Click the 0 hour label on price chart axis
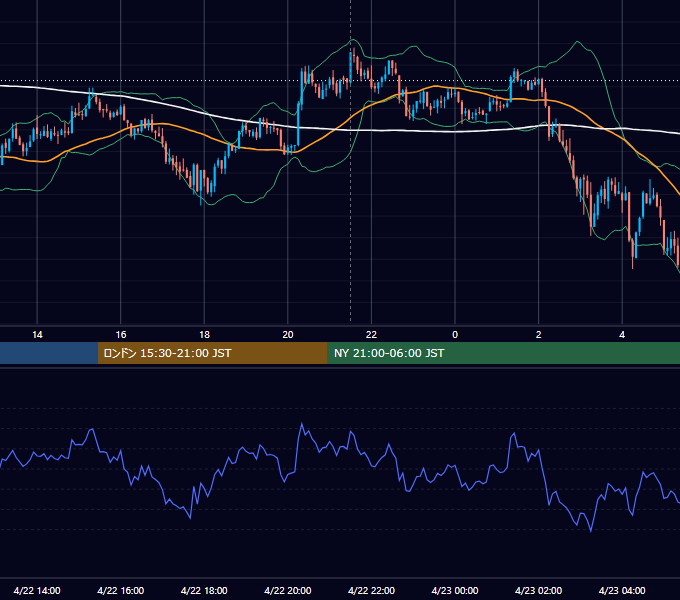The image size is (680, 600). 455,335
